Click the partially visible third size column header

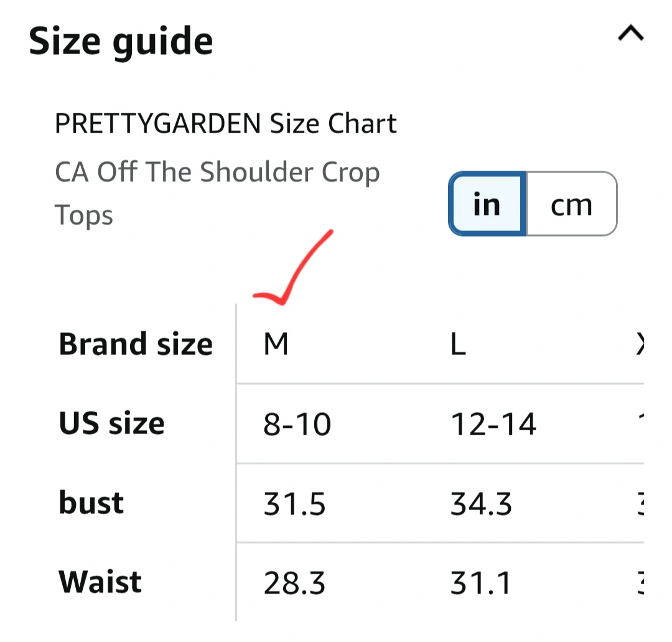point(640,344)
